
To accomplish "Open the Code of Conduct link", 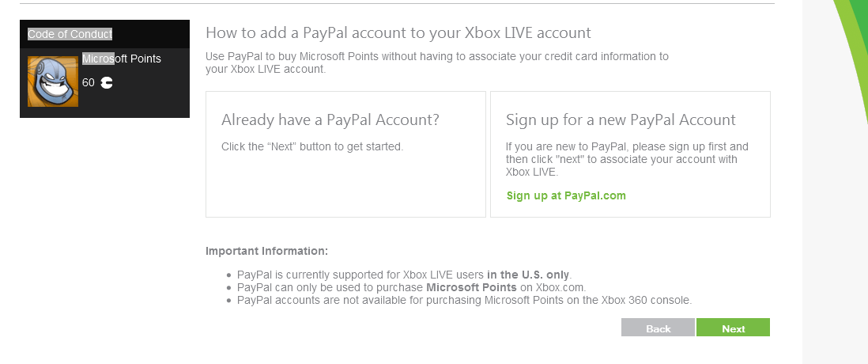I will click(70, 34).
